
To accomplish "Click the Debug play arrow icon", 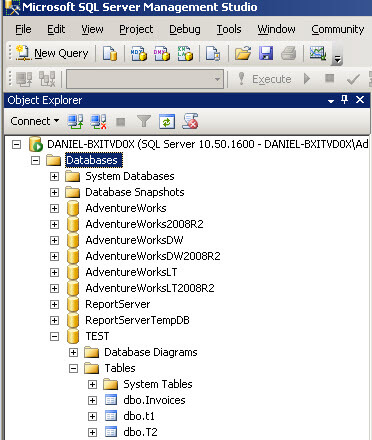I will [307, 79].
